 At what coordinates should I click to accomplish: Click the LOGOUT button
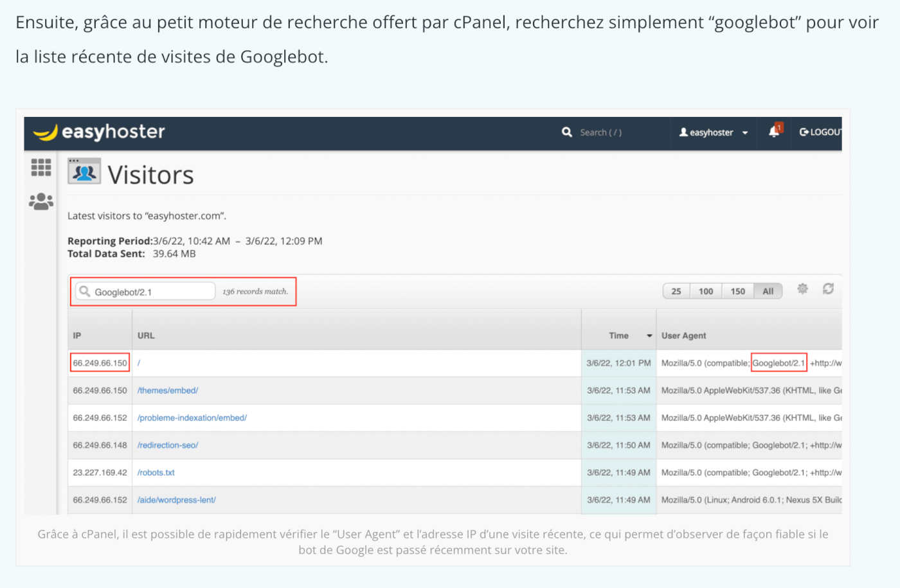point(820,132)
